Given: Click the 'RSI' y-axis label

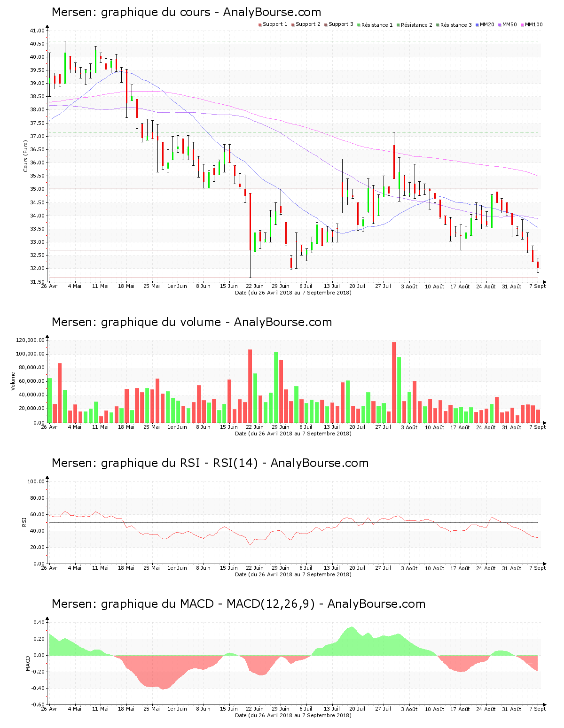Looking at the screenshot, I should [x=23, y=521].
